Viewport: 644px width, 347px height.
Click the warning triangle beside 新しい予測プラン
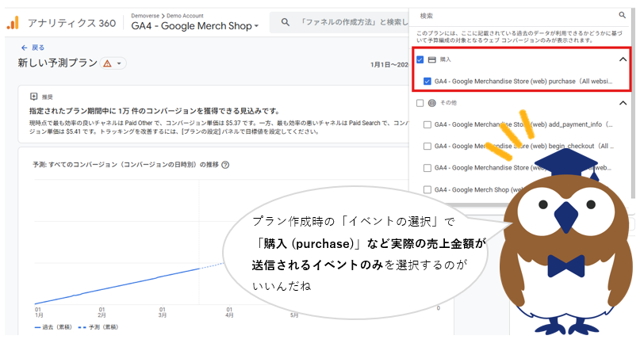point(107,63)
